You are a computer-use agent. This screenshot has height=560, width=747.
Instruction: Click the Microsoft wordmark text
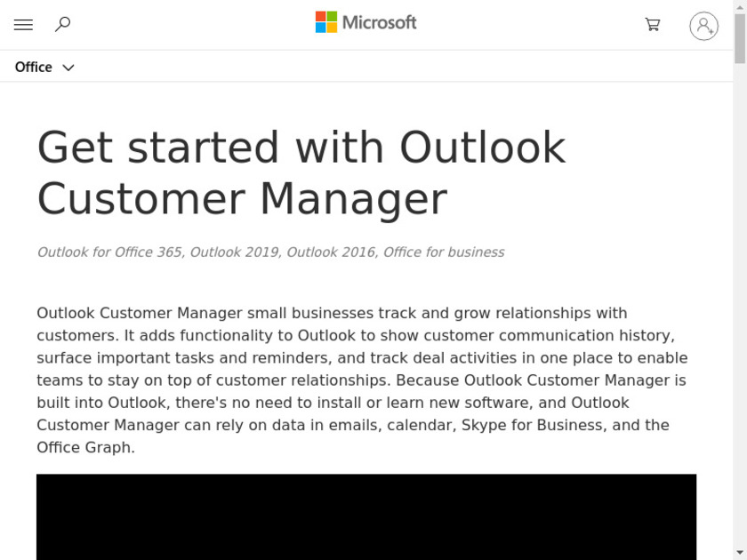(380, 22)
